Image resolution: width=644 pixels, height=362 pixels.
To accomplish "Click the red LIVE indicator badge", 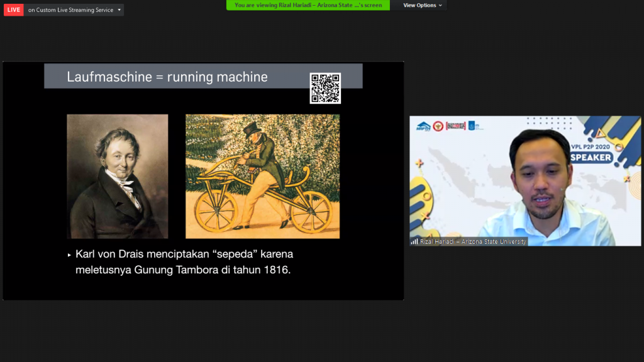I will (13, 10).
